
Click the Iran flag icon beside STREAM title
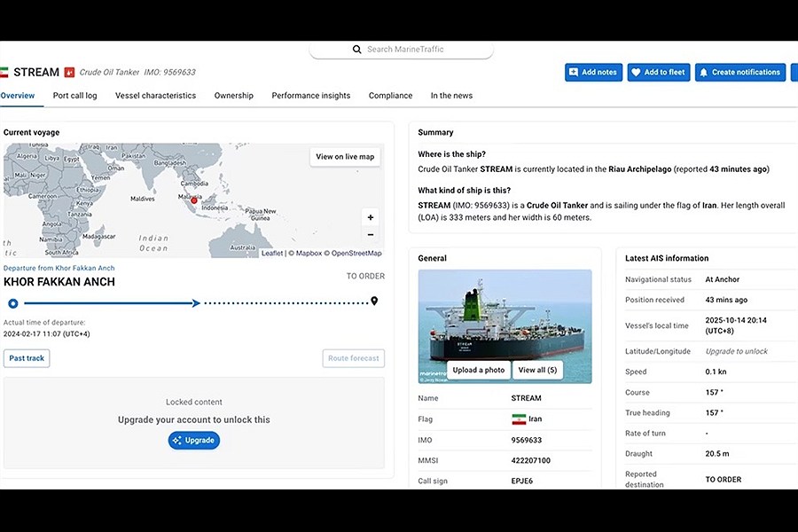(x=4, y=72)
